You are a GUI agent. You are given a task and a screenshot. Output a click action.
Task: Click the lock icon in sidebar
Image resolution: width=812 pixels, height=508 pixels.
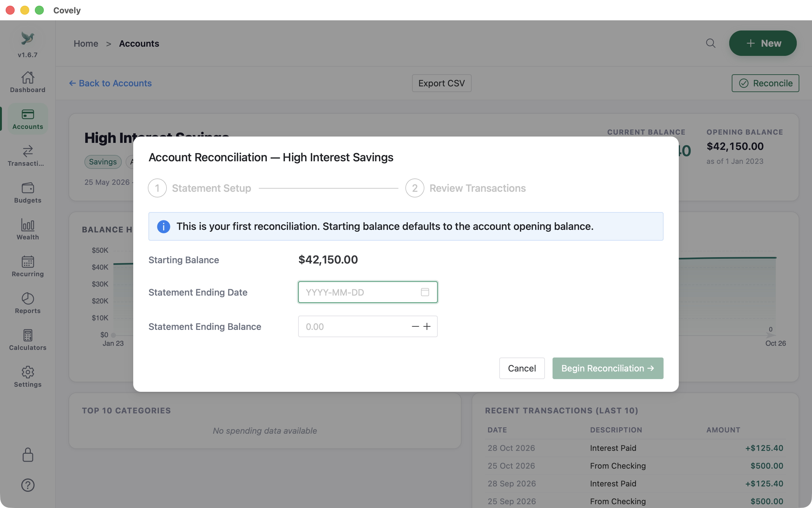pyautogui.click(x=28, y=455)
